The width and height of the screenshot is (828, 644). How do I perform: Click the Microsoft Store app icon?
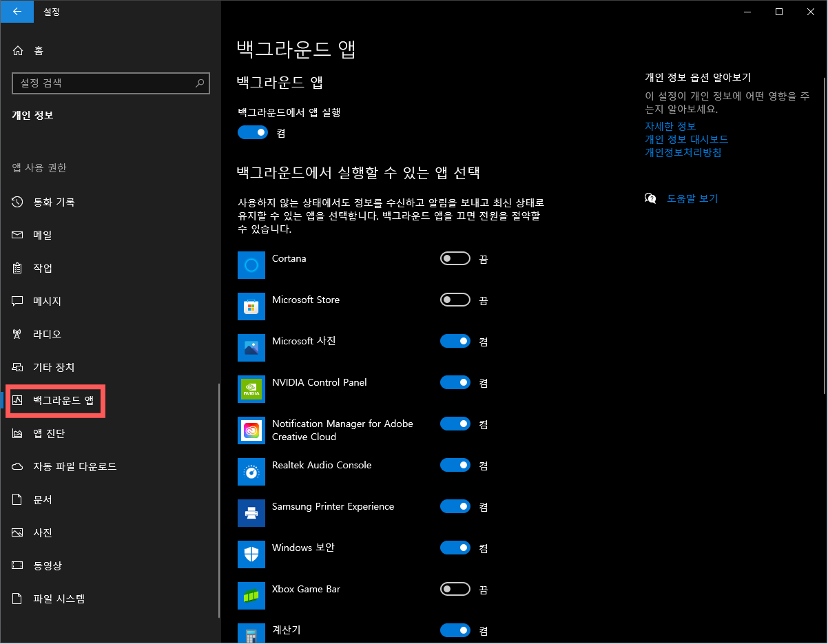[251, 307]
